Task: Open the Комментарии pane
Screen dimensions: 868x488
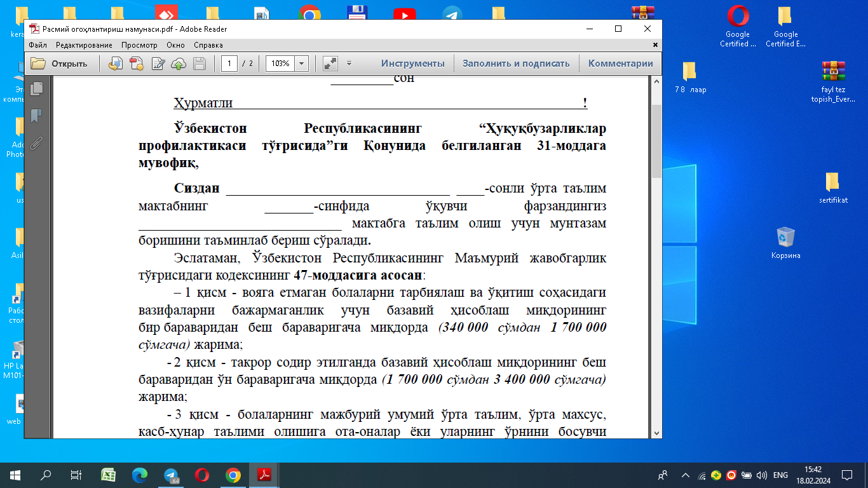Action: 620,64
